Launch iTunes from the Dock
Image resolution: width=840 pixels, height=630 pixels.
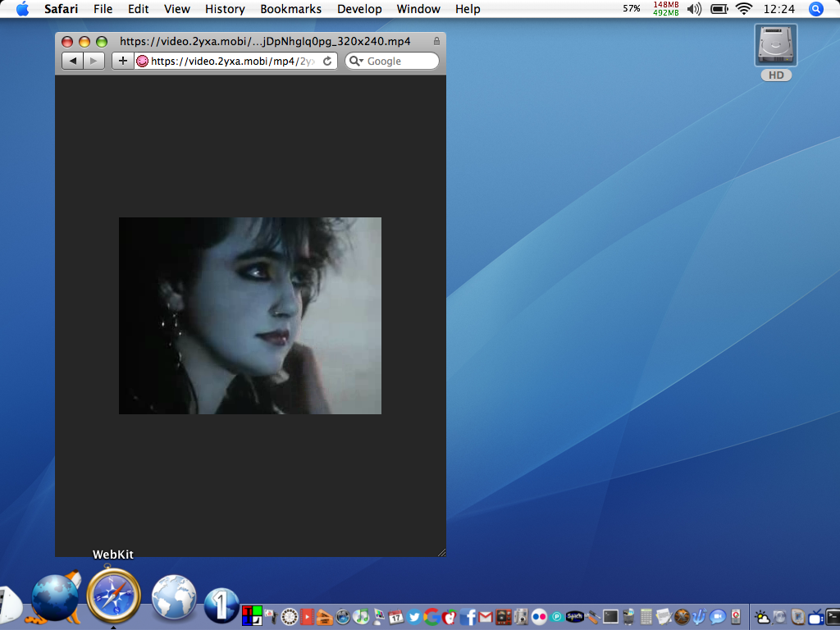(x=362, y=617)
